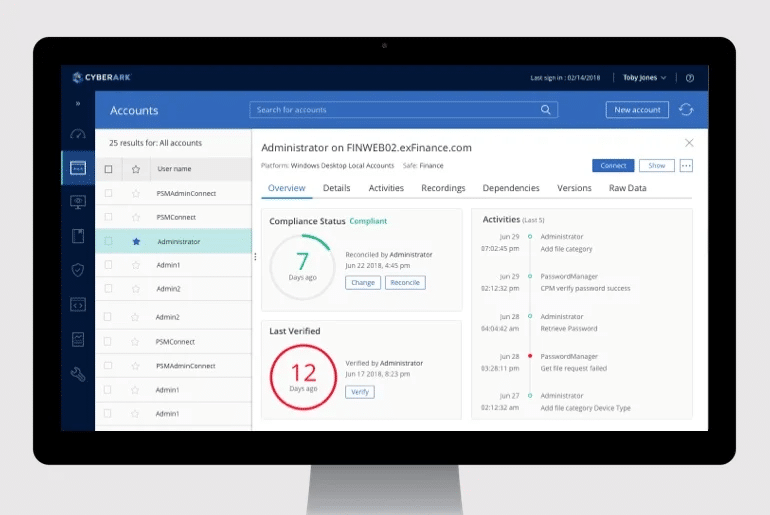Click the wrench tools icon in sidebar
The image size is (770, 515).
78,374
